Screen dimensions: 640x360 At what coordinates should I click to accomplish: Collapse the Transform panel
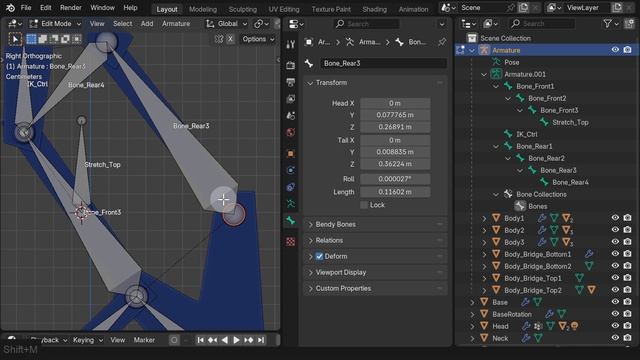tap(310, 83)
